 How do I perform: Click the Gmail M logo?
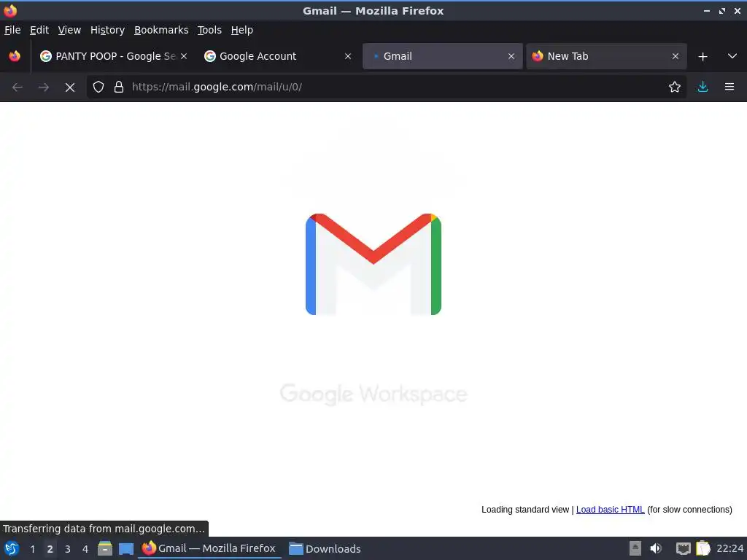coord(373,264)
